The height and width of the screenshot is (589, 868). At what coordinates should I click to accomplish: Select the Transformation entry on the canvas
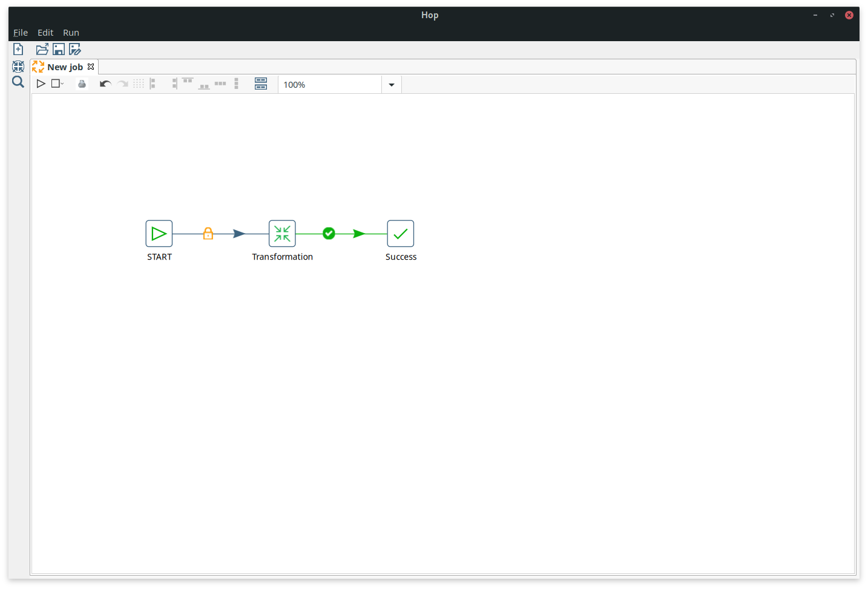point(282,233)
